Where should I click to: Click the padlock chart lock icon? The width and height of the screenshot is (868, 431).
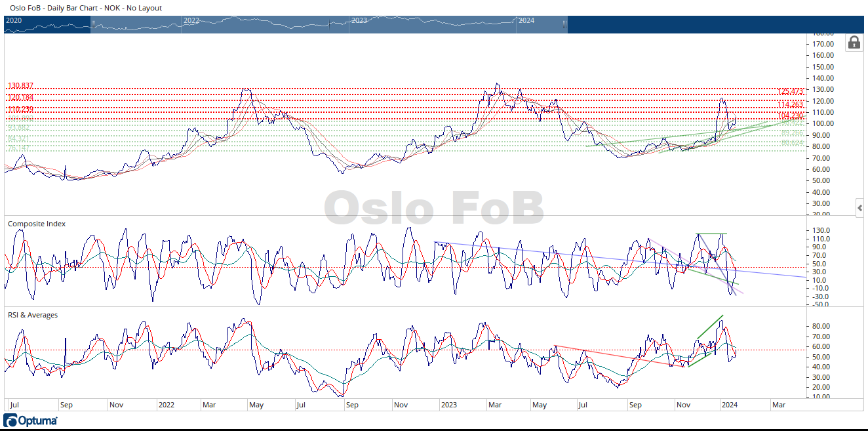click(854, 43)
